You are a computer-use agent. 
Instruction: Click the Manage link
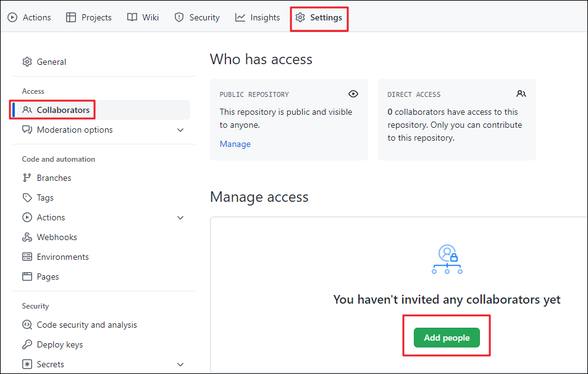235,144
